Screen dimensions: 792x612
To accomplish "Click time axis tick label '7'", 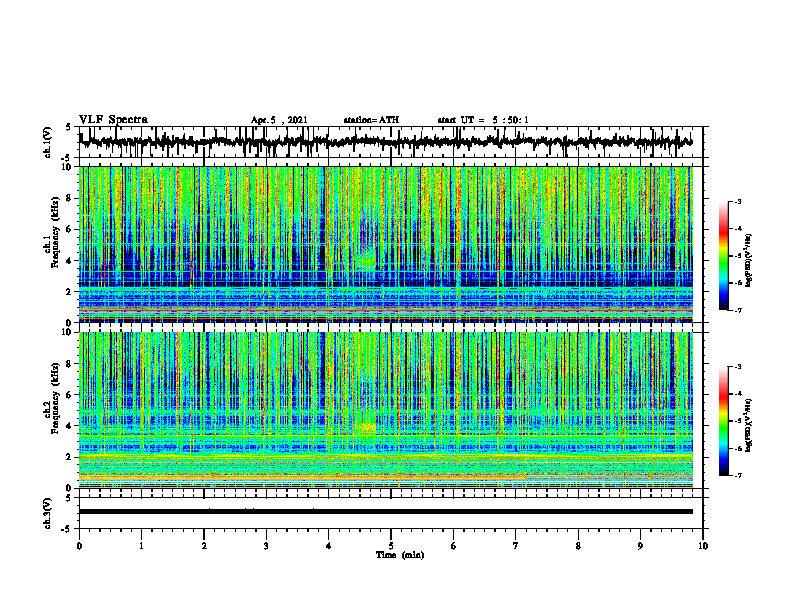I will [x=516, y=546].
